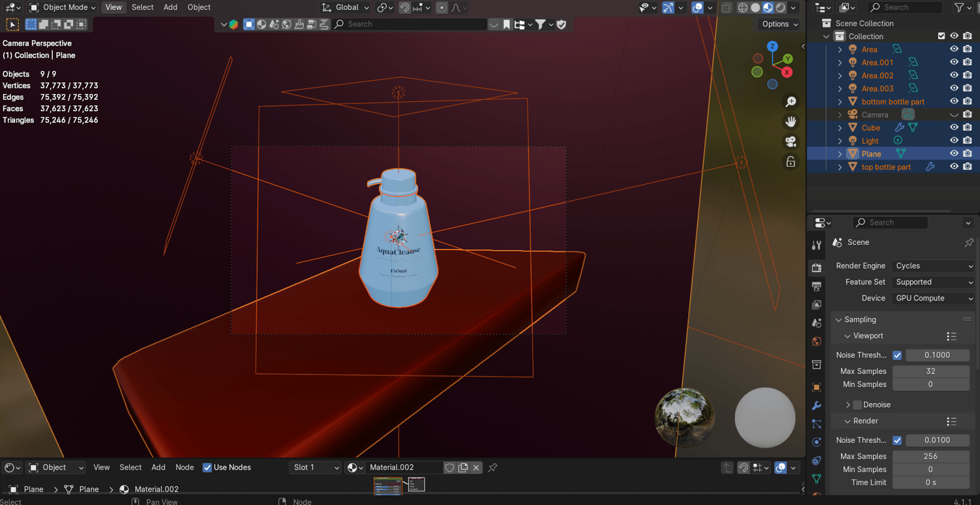The image size is (980, 505).
Task: Toggle camera view with the camera gizmo
Action: 791,142
